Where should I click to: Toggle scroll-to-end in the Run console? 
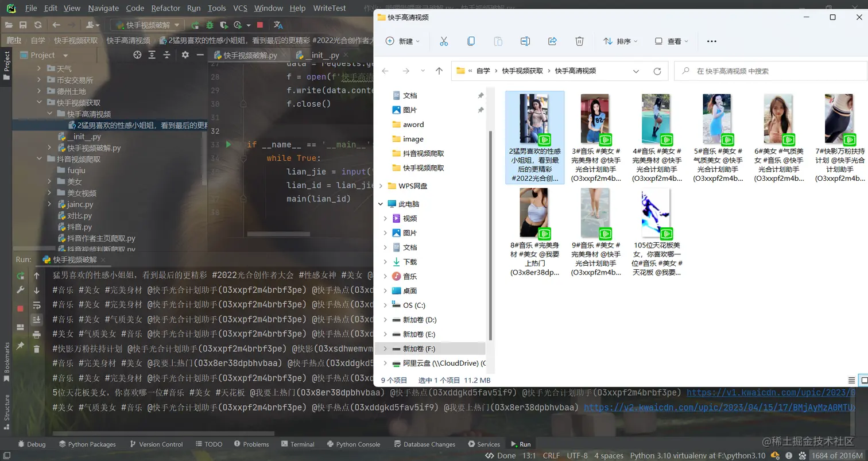tap(37, 319)
